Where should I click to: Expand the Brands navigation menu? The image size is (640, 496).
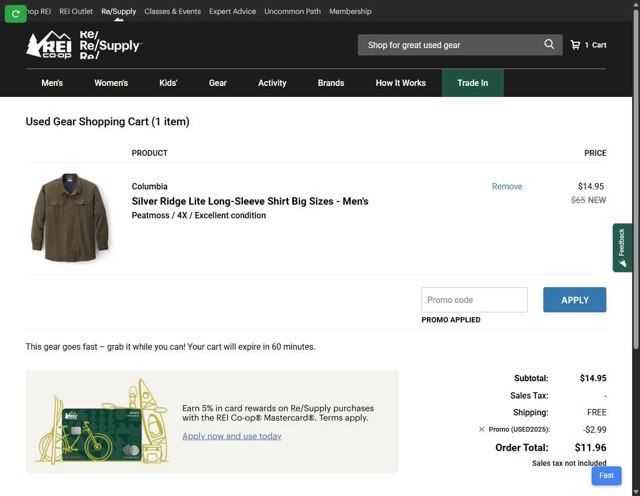coord(331,83)
